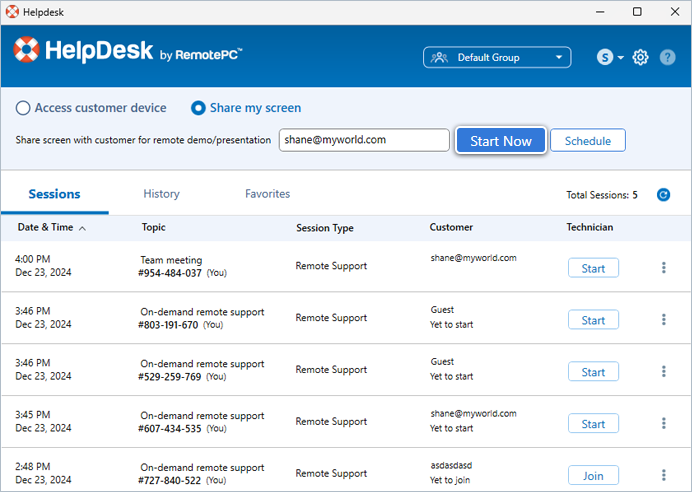Viewport: 692px width, 492px height.
Task: Click the Start Now button
Action: 501,141
